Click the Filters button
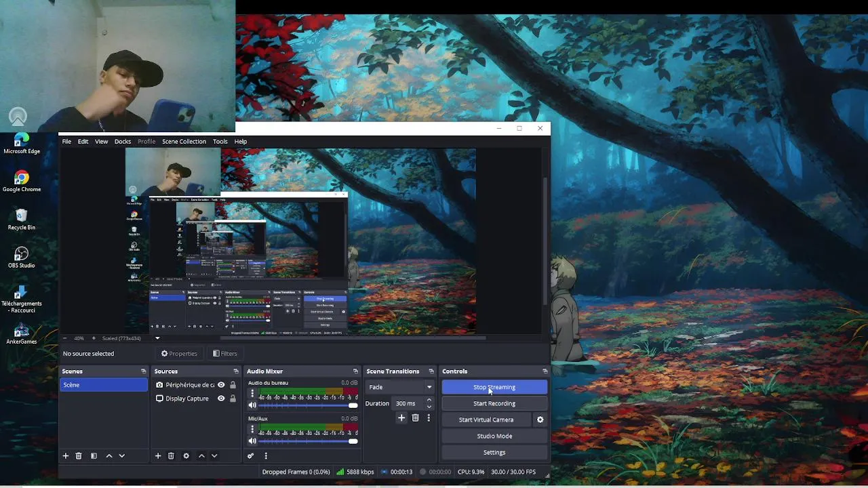 click(224, 354)
